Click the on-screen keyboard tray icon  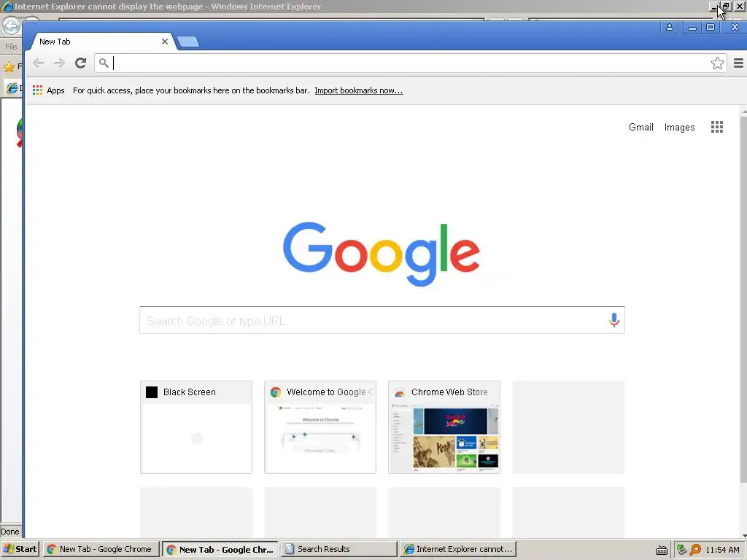[661, 550]
